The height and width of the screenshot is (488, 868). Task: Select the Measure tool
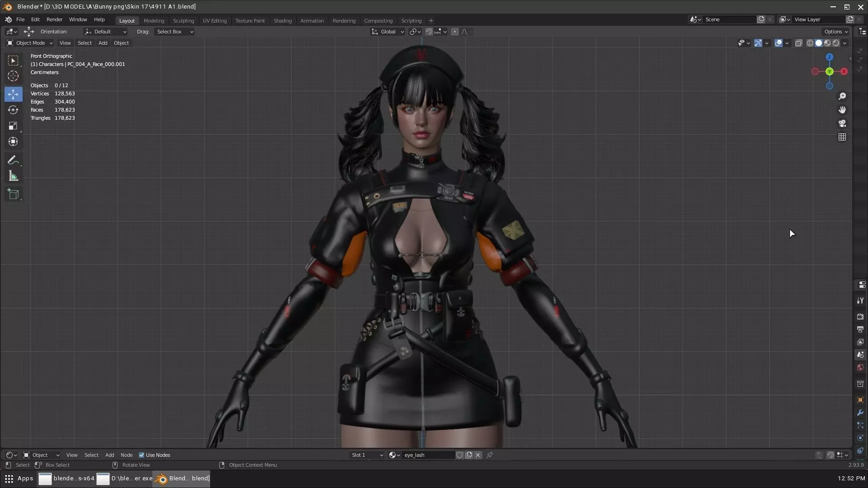(x=13, y=176)
